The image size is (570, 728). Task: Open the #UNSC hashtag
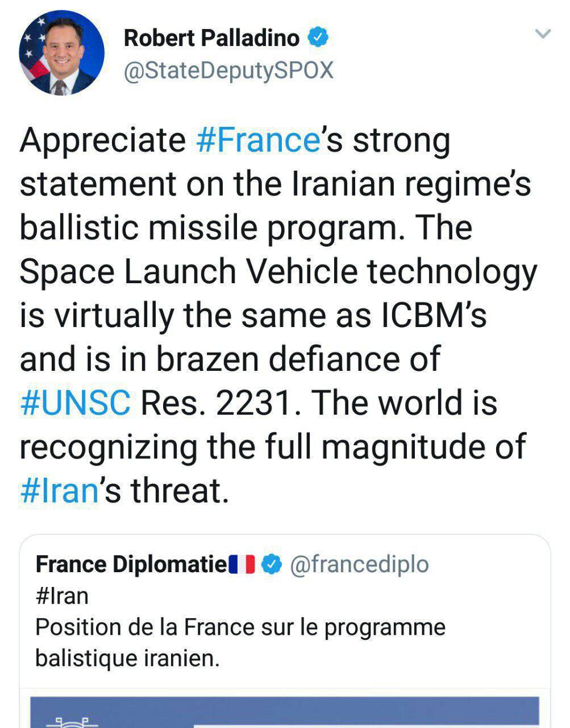click(x=75, y=403)
